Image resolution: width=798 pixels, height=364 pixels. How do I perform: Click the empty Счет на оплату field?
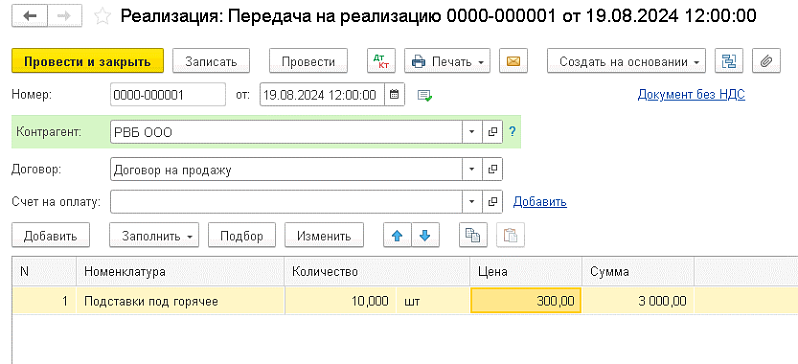286,202
